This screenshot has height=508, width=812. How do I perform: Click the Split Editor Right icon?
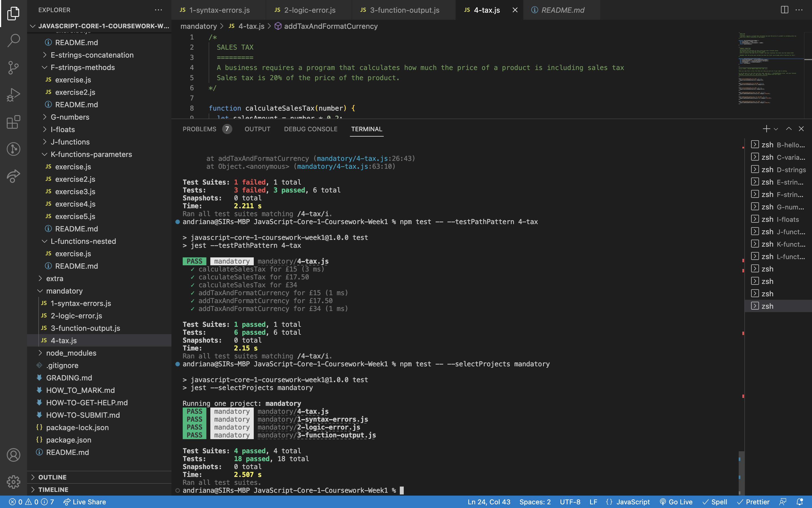pyautogui.click(x=784, y=10)
